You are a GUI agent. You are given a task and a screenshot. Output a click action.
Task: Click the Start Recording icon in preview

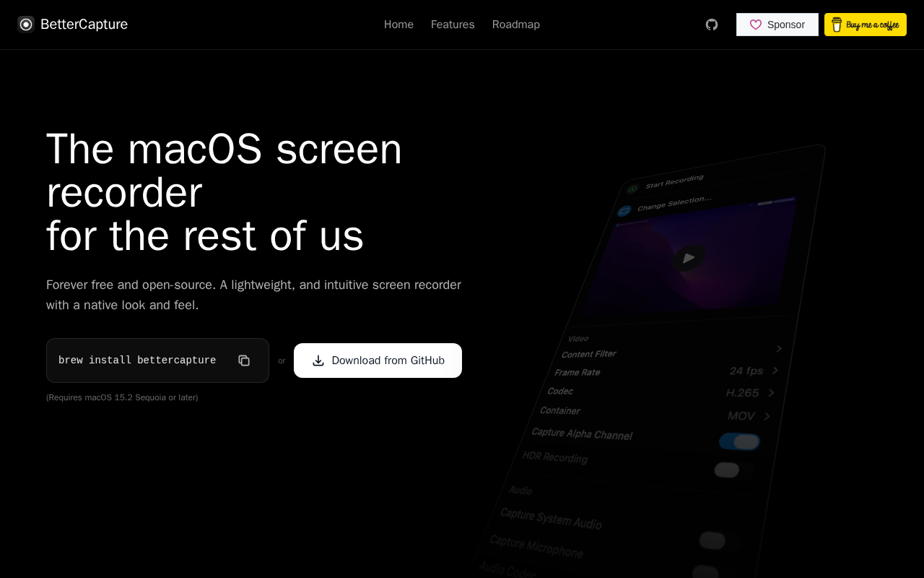click(633, 189)
